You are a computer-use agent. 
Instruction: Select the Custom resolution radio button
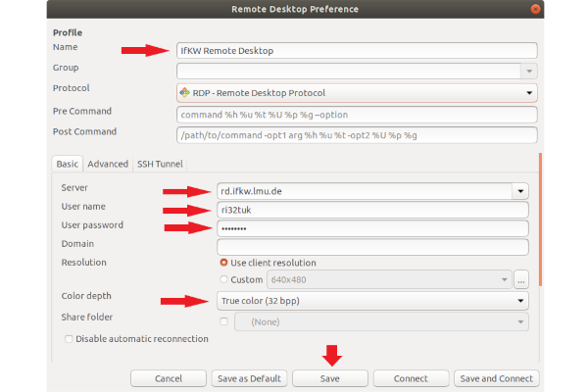(224, 280)
